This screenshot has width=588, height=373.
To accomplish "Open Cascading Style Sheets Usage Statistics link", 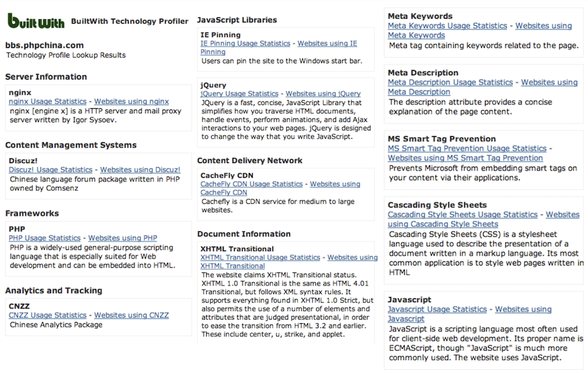I will 463,214.
